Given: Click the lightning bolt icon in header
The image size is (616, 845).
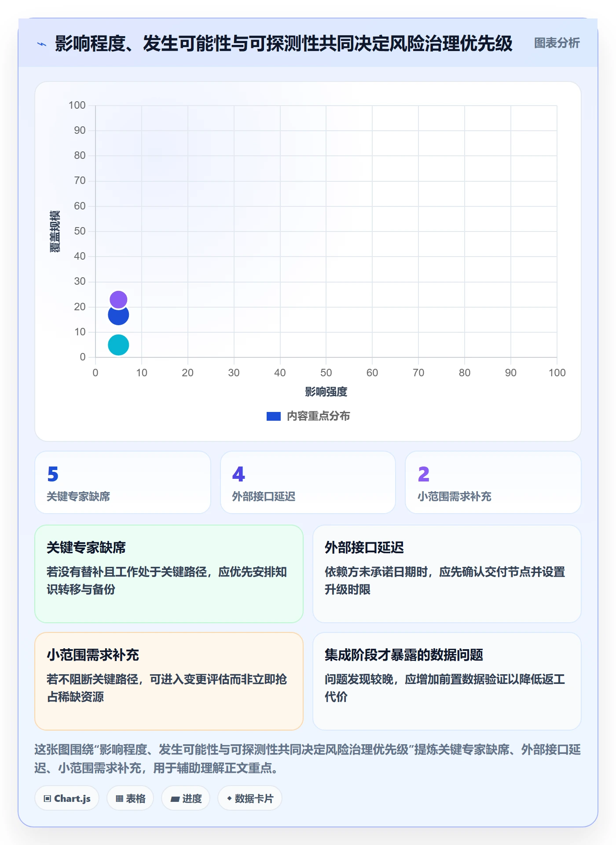Looking at the screenshot, I should point(42,44).
